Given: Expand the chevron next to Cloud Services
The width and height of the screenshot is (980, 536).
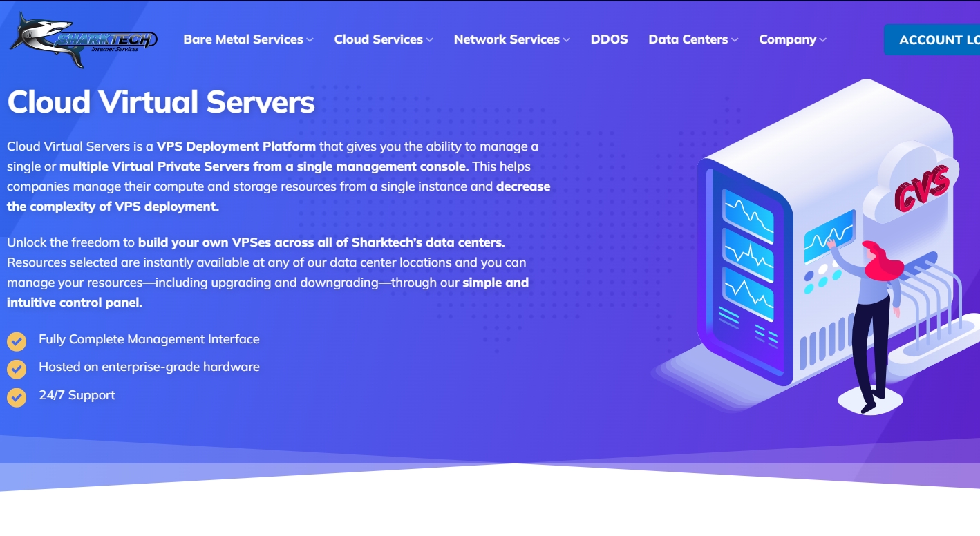Looking at the screenshot, I should tap(430, 40).
